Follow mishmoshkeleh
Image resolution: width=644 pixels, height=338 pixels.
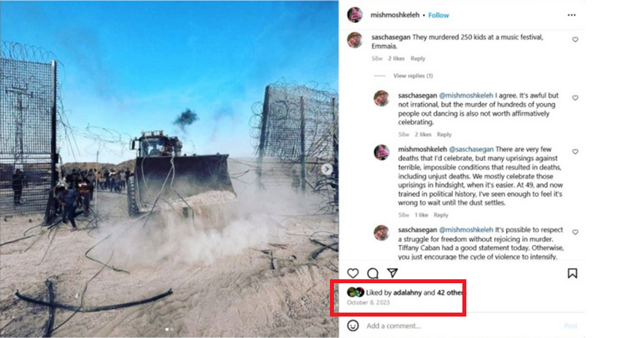(x=439, y=15)
